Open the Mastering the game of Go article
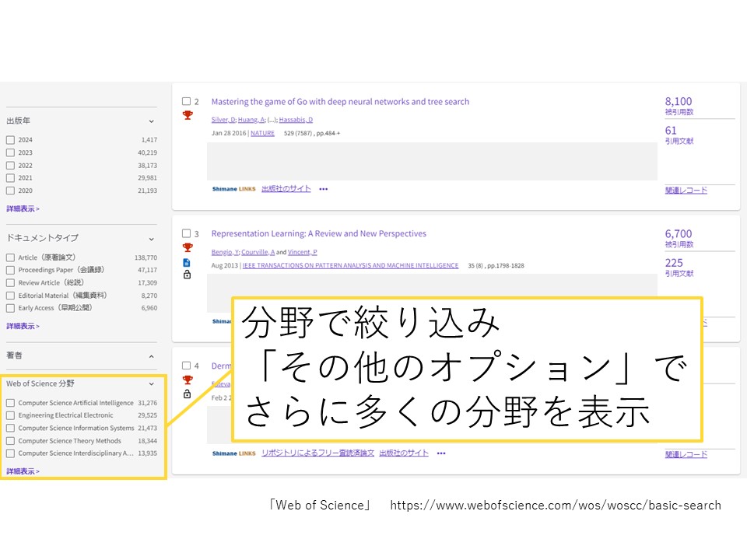Image resolution: width=747 pixels, height=560 pixels. 340,101
